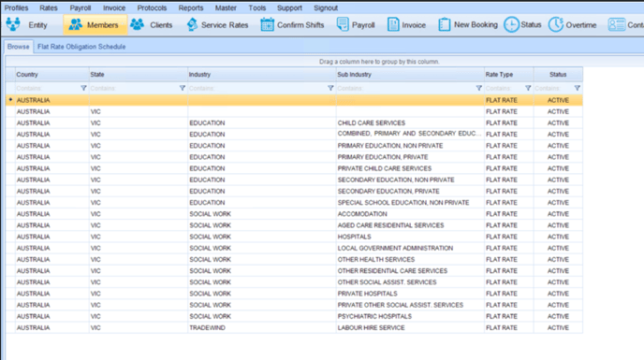Select the PRIMARY EDUCATION, NON PRIVATE row

(x=294, y=146)
